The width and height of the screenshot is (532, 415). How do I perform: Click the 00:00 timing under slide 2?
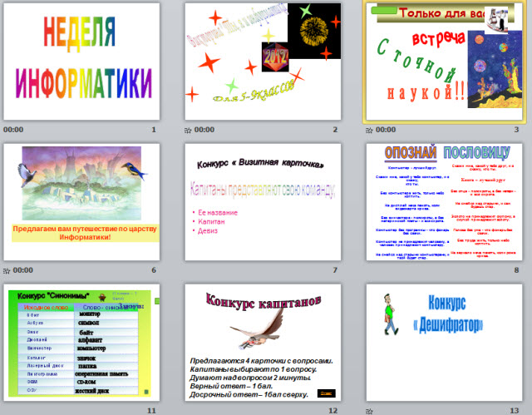coord(204,130)
